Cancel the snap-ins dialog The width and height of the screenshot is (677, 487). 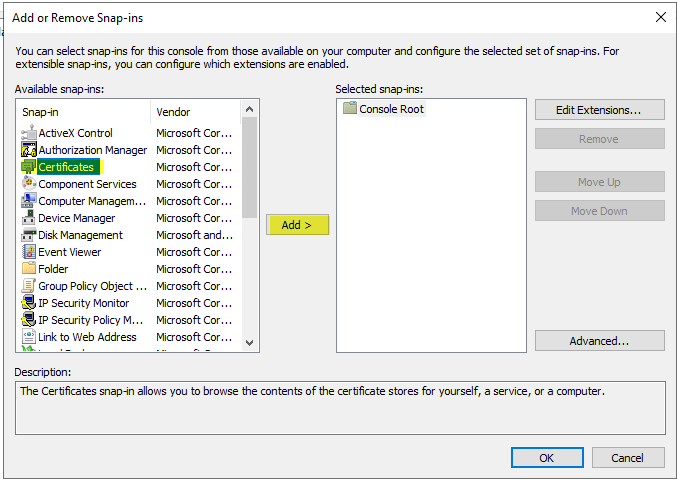click(628, 458)
